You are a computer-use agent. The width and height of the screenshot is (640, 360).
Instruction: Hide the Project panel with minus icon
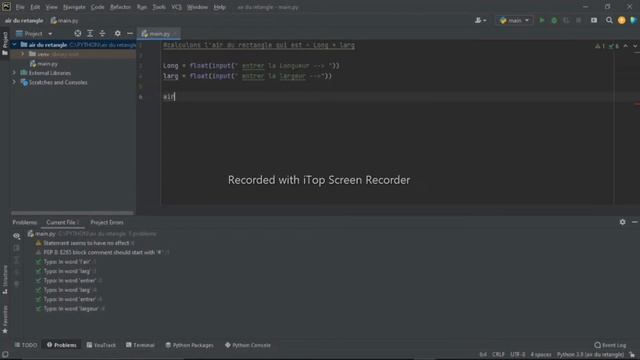(x=130, y=33)
